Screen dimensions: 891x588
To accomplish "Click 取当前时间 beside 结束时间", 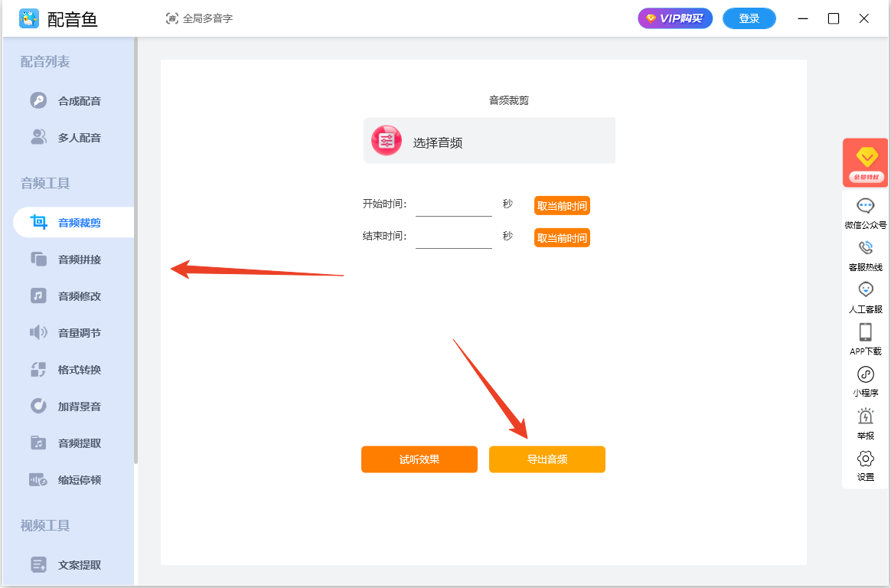I will tap(562, 238).
